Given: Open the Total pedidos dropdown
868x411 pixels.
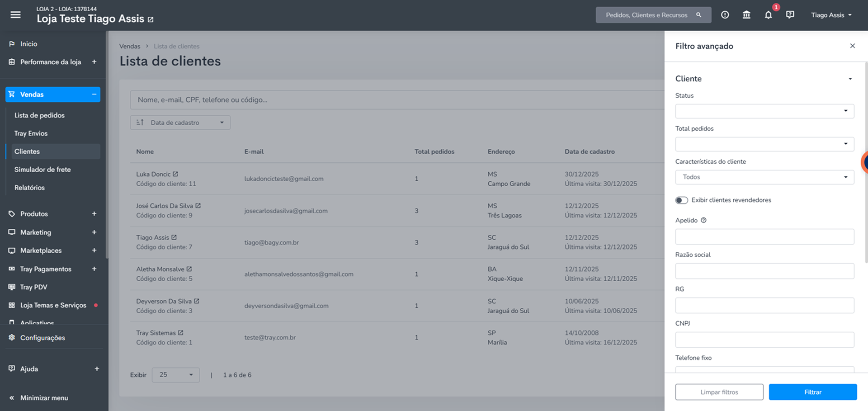Looking at the screenshot, I should pos(764,144).
